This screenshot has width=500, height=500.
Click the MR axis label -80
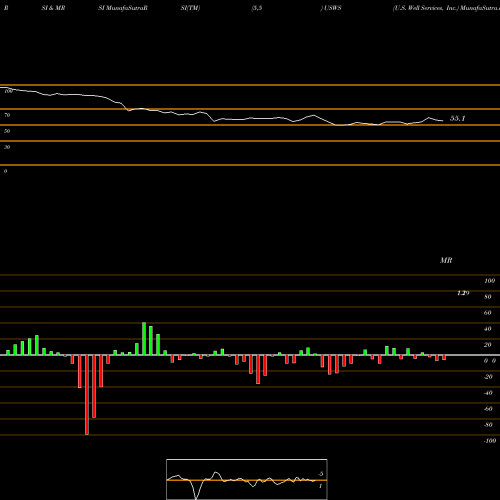tap(488, 425)
